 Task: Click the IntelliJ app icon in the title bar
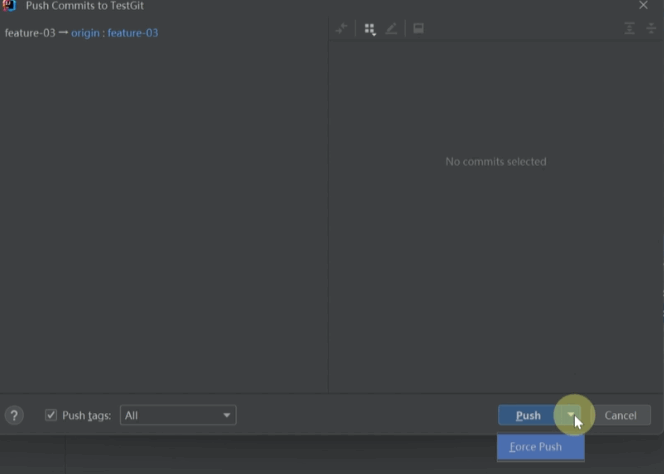click(9, 6)
